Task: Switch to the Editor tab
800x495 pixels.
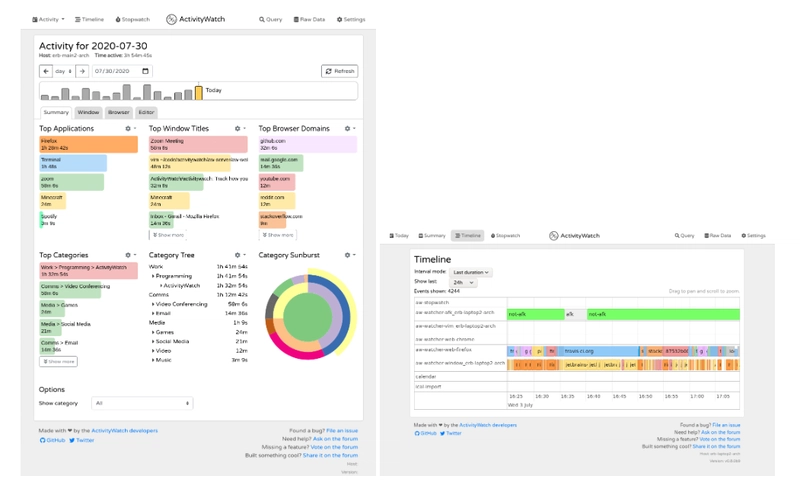Action: (146, 113)
